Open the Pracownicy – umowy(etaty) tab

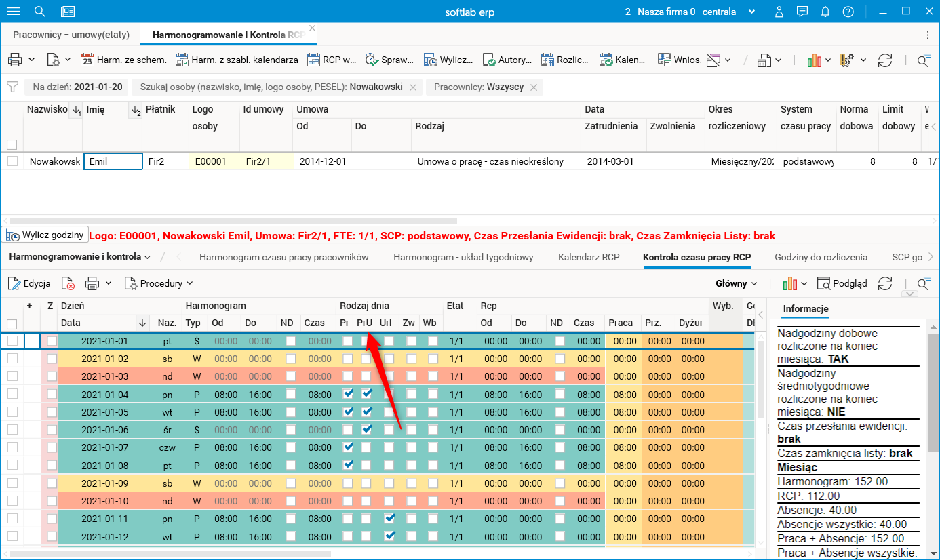pos(71,35)
